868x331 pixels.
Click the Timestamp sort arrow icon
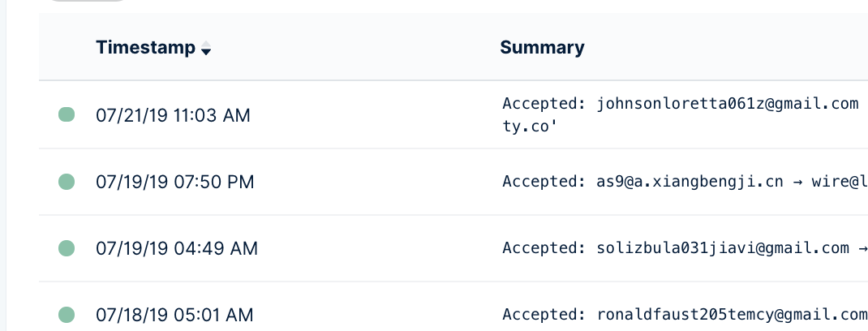click(x=206, y=49)
